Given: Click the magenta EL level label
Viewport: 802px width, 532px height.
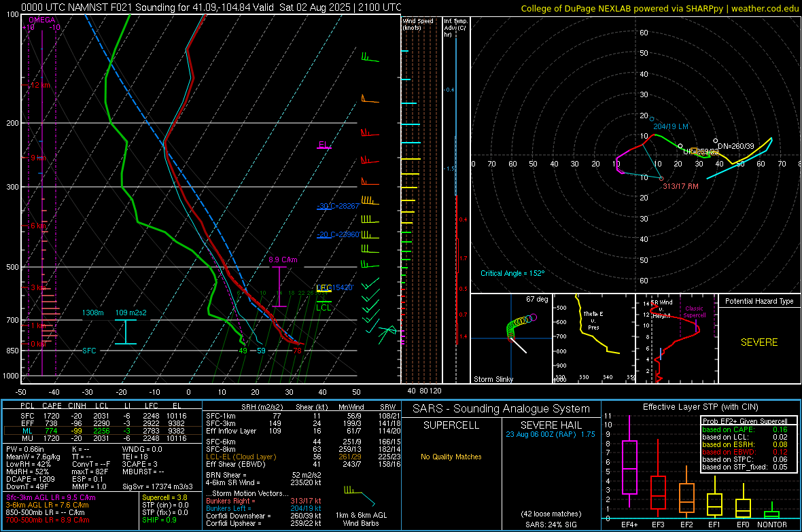Looking at the screenshot, I should [324, 145].
